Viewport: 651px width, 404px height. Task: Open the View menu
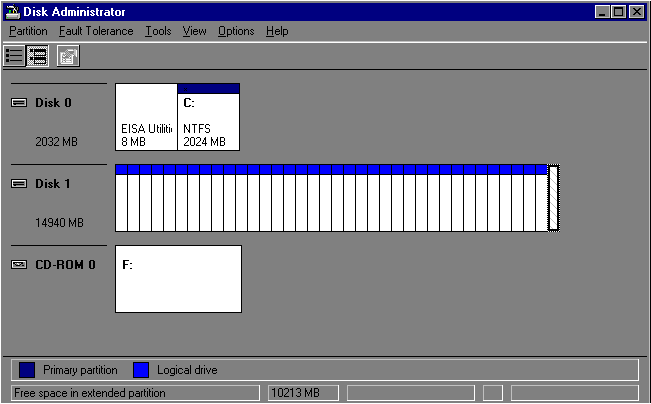coord(194,31)
